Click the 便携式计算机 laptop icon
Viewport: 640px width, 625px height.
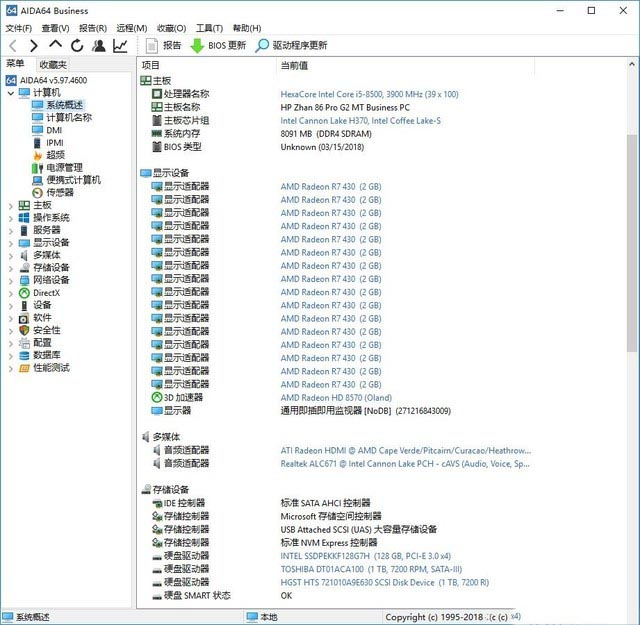(38, 180)
